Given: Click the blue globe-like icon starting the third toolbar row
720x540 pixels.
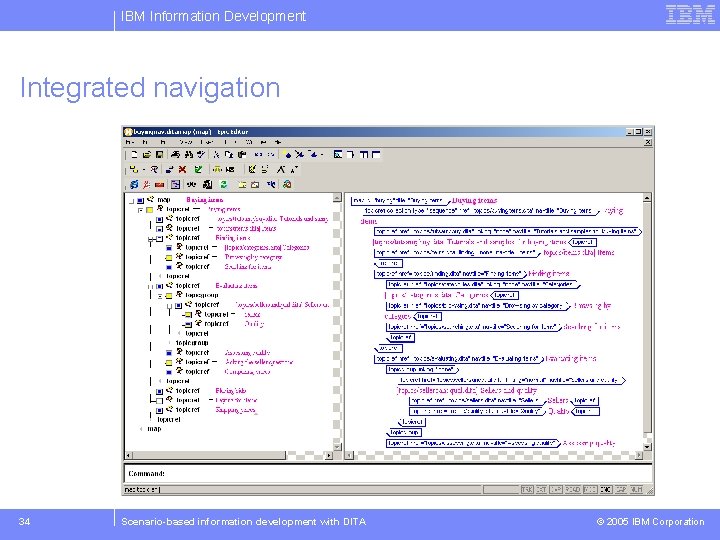Looking at the screenshot, I should [x=134, y=185].
